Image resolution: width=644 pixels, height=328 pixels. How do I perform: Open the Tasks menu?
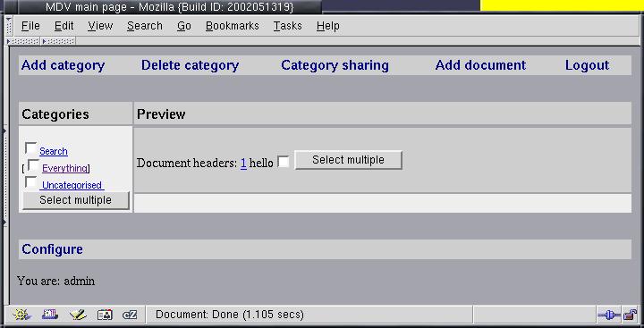coord(287,26)
